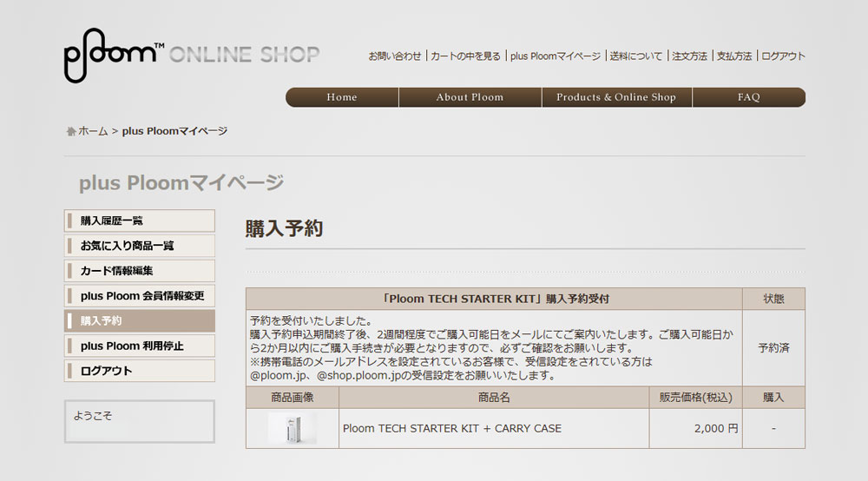Viewport: 868px width, 481px height.
Task: Click the 販売価格(税込) column header
Action: pyautogui.click(x=695, y=398)
